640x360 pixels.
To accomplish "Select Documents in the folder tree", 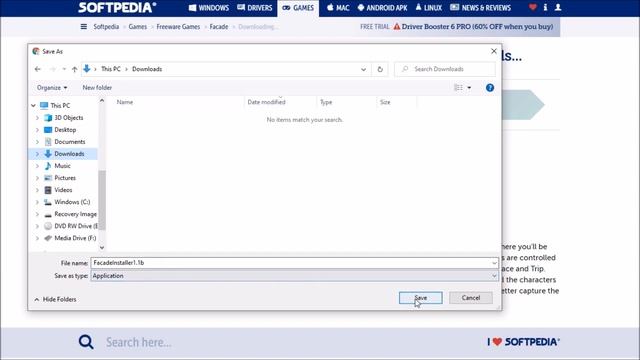I will [70, 142].
